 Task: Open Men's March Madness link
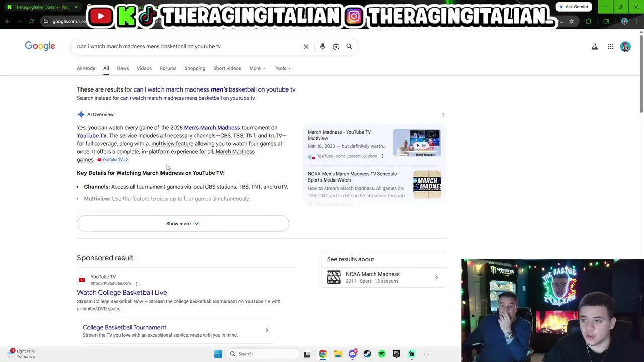212,128
